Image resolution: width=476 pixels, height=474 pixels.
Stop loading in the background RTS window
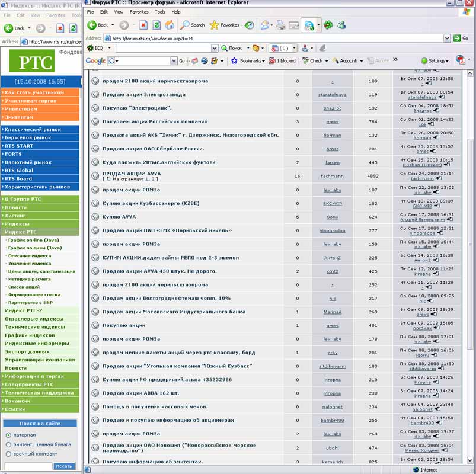tap(60, 28)
